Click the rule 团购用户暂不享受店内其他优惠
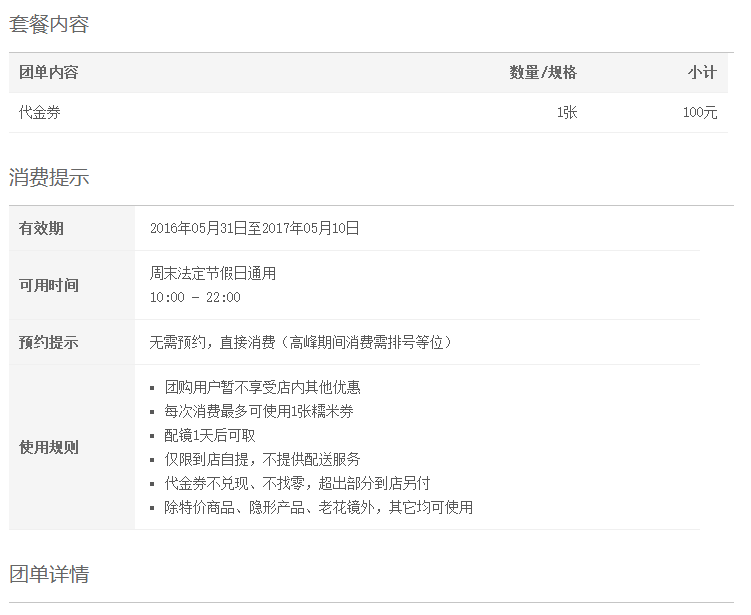Viewport: 751px width, 615px height. coord(263,387)
